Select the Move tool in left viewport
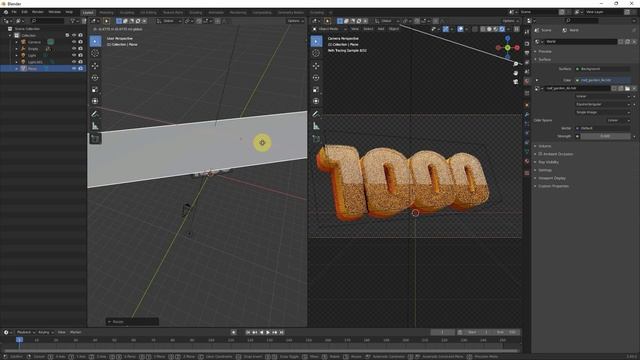Viewport: 640px width, 360px height. pyautogui.click(x=95, y=66)
